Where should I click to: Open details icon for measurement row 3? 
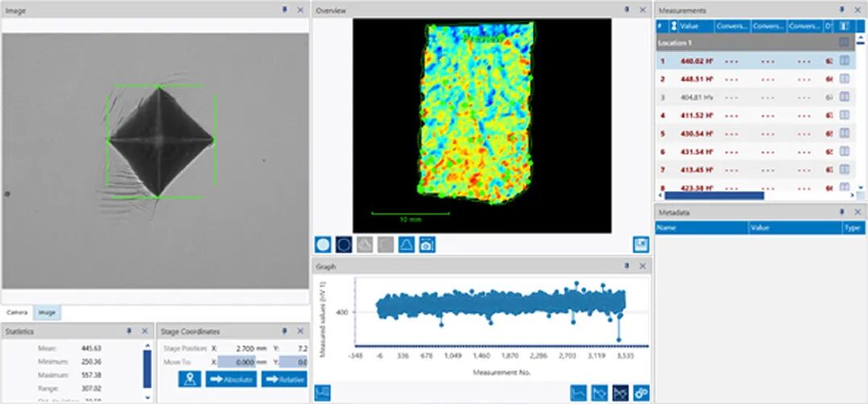844,97
